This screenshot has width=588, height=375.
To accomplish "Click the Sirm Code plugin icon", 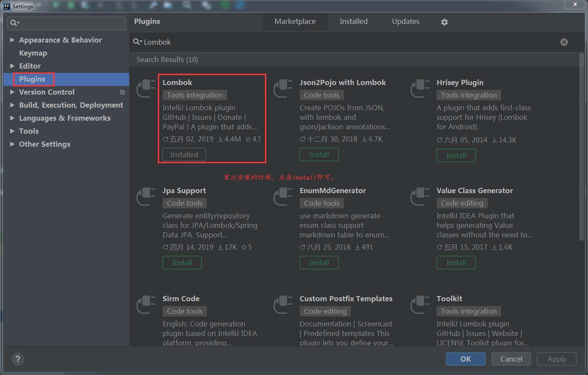I will click(x=146, y=304).
